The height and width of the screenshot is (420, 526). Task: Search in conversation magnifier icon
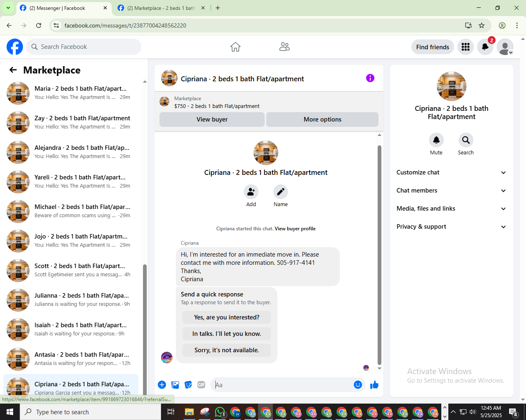pos(466,140)
